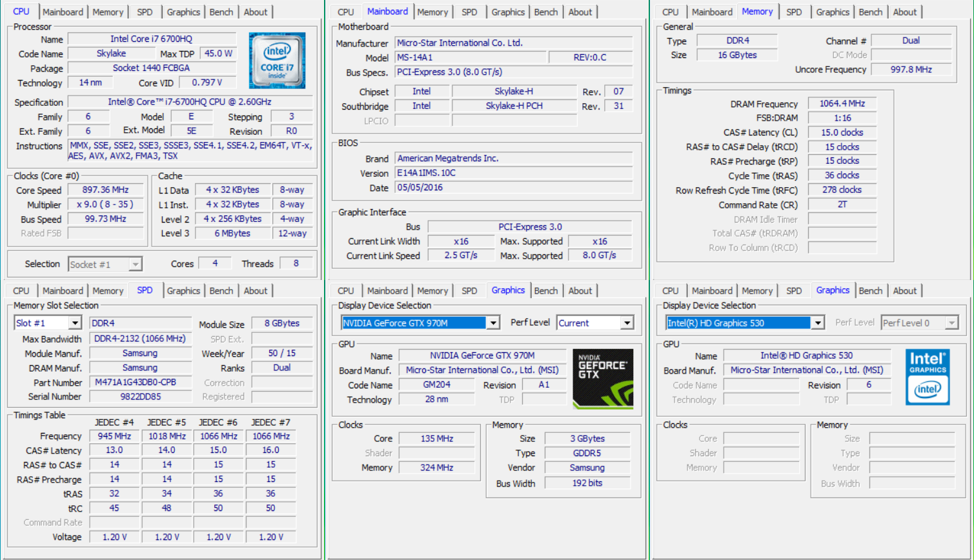Click the Week/Year value 50 / 15

(282, 353)
